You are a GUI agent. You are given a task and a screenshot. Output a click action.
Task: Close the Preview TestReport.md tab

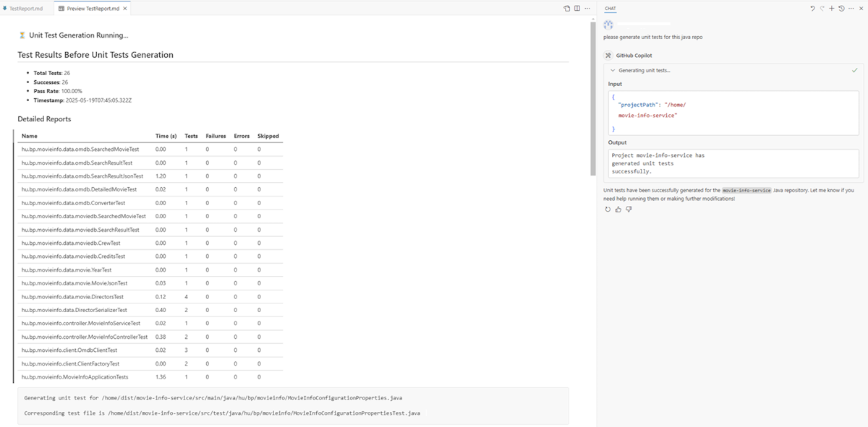[125, 9]
